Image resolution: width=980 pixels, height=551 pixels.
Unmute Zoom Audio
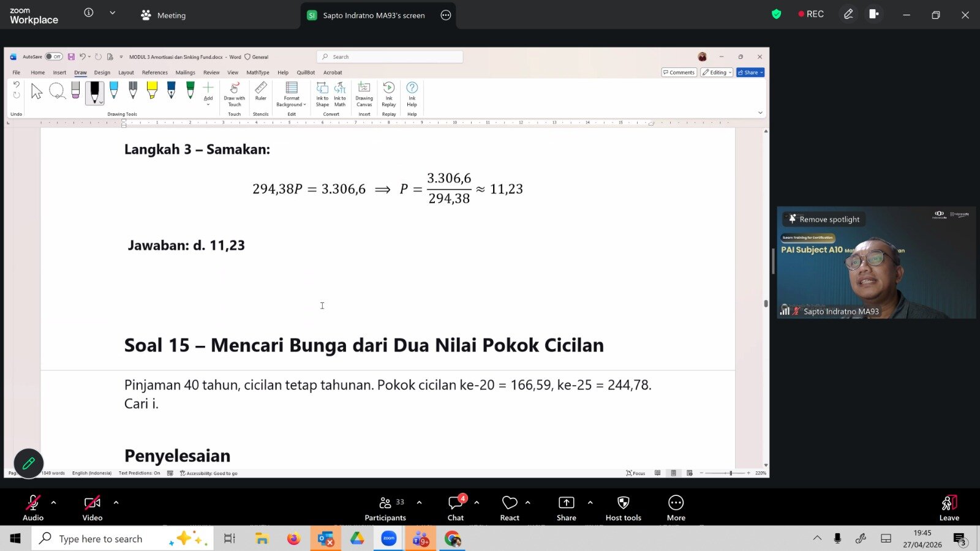click(x=33, y=508)
